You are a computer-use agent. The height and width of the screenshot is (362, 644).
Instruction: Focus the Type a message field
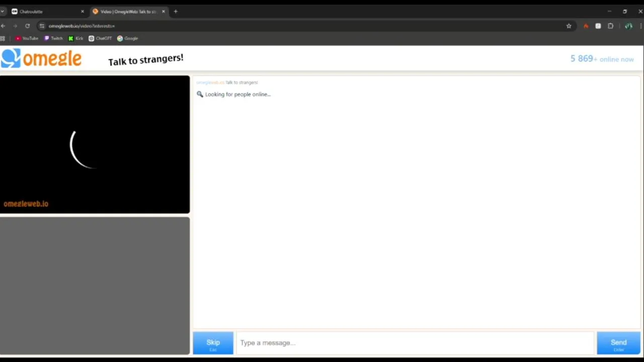point(415,343)
